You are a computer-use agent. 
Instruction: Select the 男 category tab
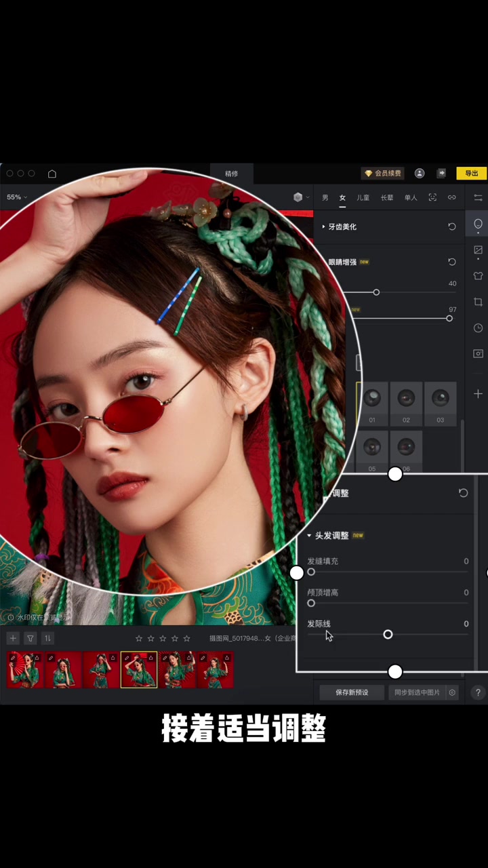pos(325,197)
